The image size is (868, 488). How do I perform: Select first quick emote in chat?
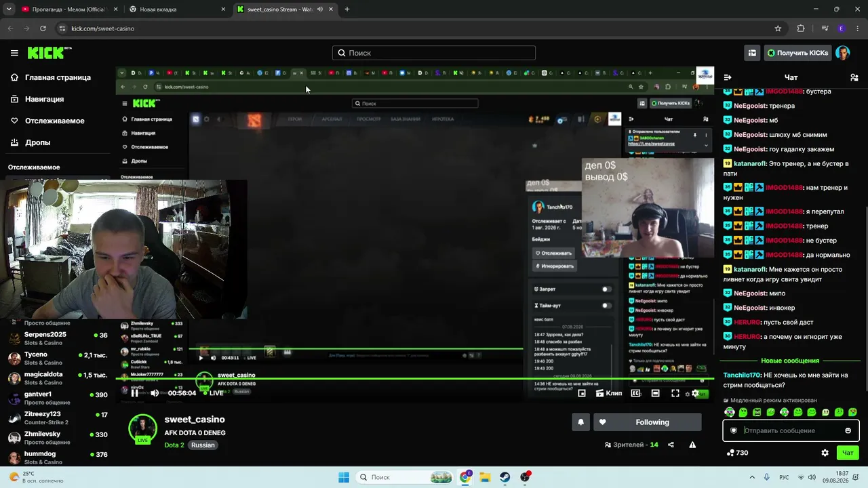pos(730,412)
